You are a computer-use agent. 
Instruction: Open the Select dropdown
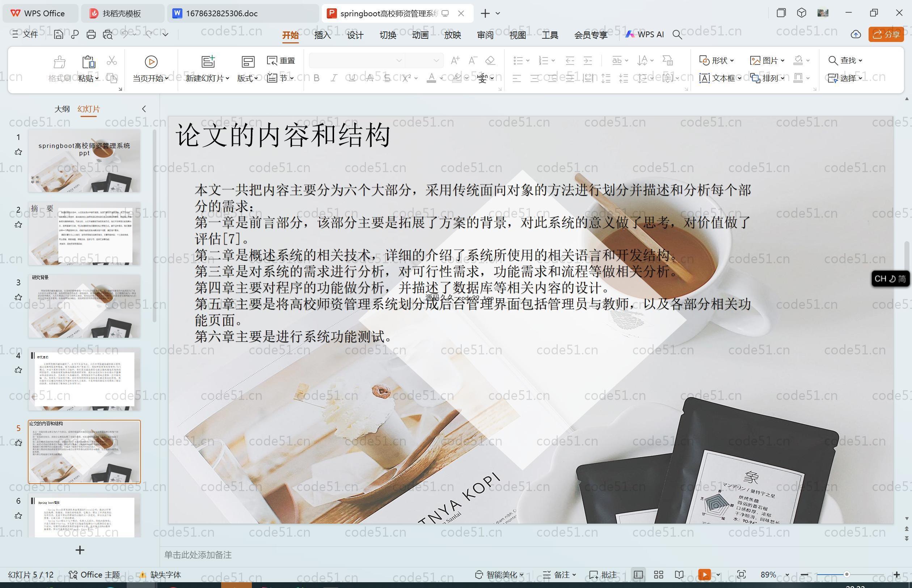(845, 78)
